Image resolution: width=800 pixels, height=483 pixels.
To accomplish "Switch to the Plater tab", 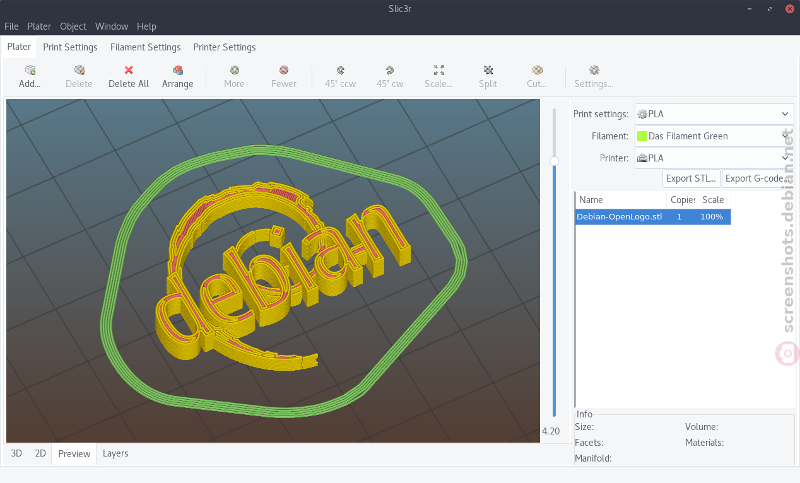I will pyautogui.click(x=19, y=47).
